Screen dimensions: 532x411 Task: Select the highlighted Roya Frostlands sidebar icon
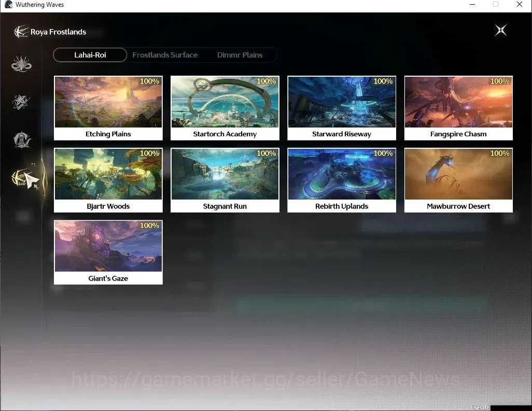(x=21, y=177)
